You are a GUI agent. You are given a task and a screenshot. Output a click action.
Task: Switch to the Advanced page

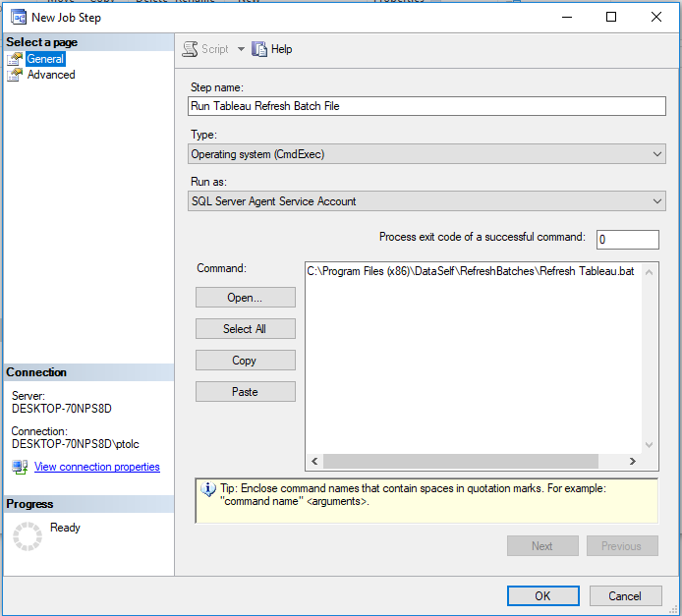click(50, 75)
